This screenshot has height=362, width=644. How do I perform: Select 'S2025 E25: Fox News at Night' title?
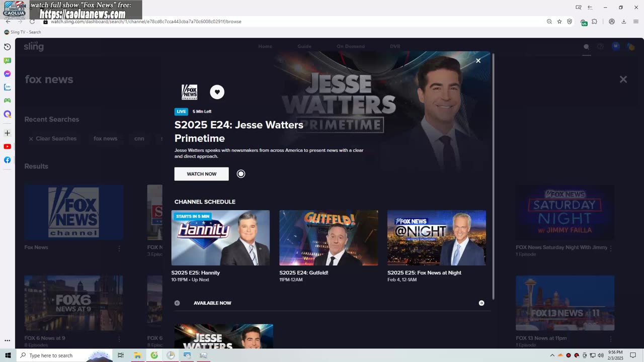tap(424, 273)
